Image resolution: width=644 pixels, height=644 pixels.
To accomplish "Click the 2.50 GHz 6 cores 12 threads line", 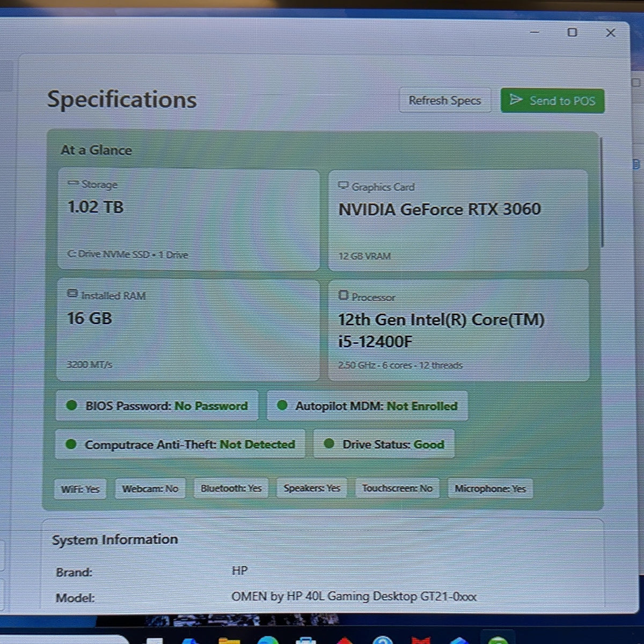I will coord(400,365).
